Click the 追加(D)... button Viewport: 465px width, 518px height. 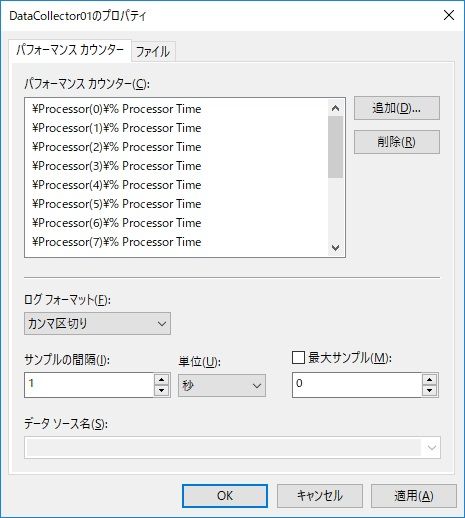(397, 108)
